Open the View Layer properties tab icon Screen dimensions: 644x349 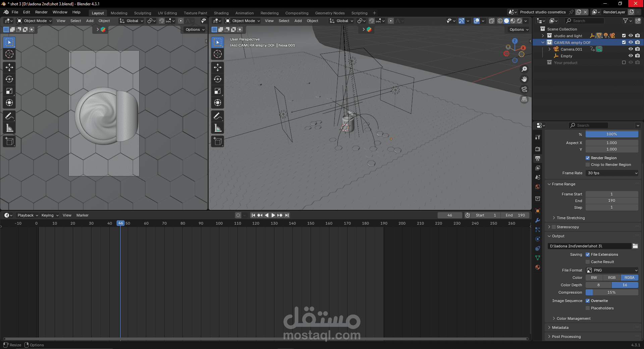(x=538, y=168)
